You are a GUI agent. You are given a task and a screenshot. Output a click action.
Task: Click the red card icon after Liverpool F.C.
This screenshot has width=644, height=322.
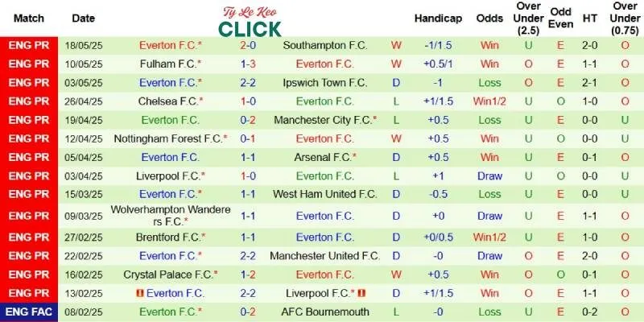361,293
